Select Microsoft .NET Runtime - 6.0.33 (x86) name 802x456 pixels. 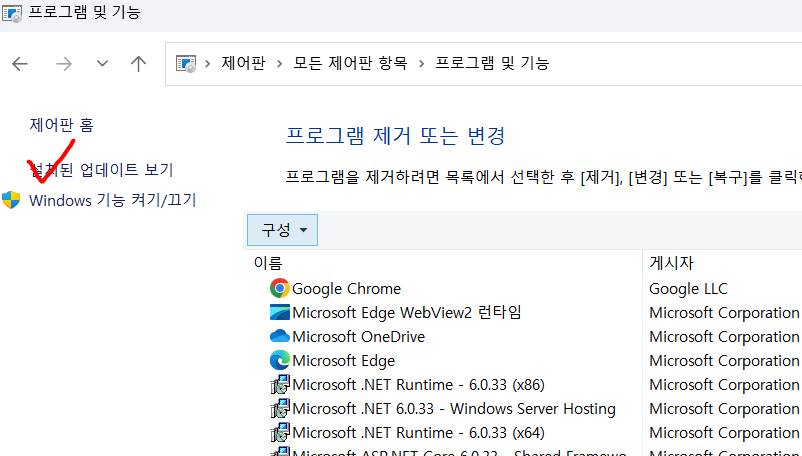(418, 384)
